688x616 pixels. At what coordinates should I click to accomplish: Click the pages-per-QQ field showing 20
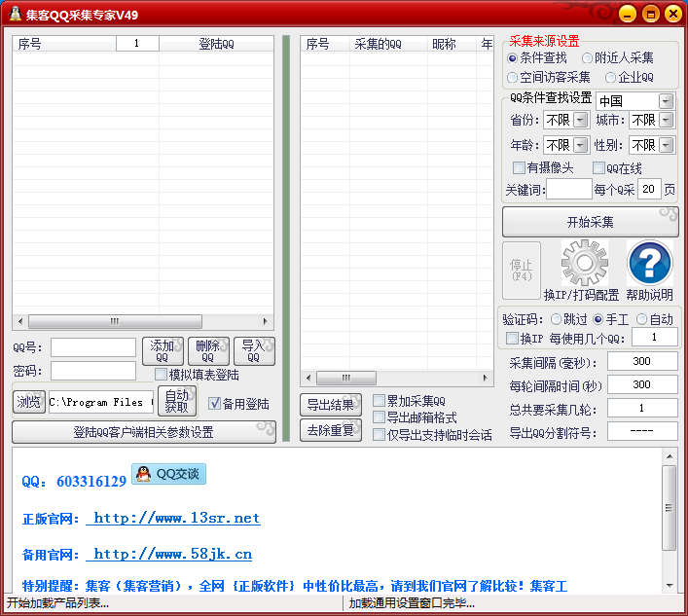click(x=649, y=189)
